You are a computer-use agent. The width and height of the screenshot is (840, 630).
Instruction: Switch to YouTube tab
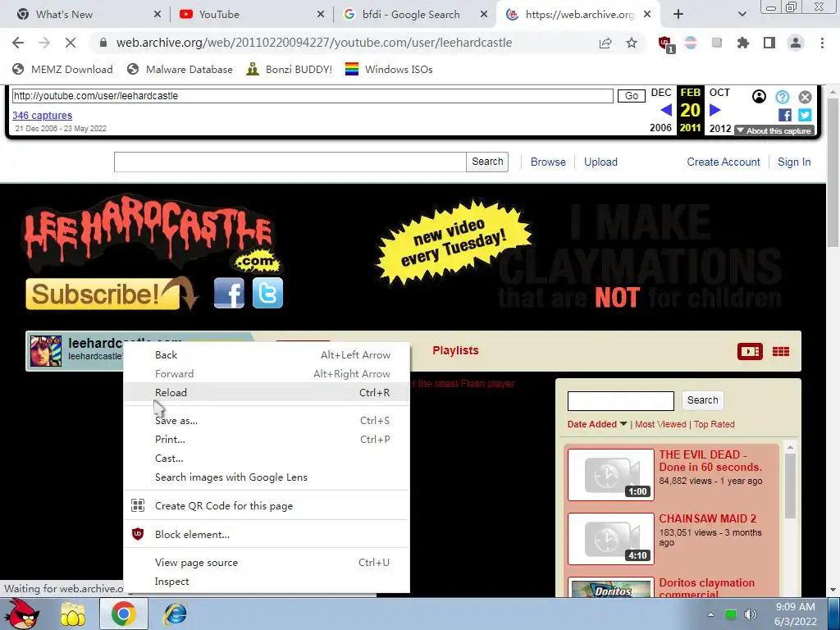[x=219, y=15]
